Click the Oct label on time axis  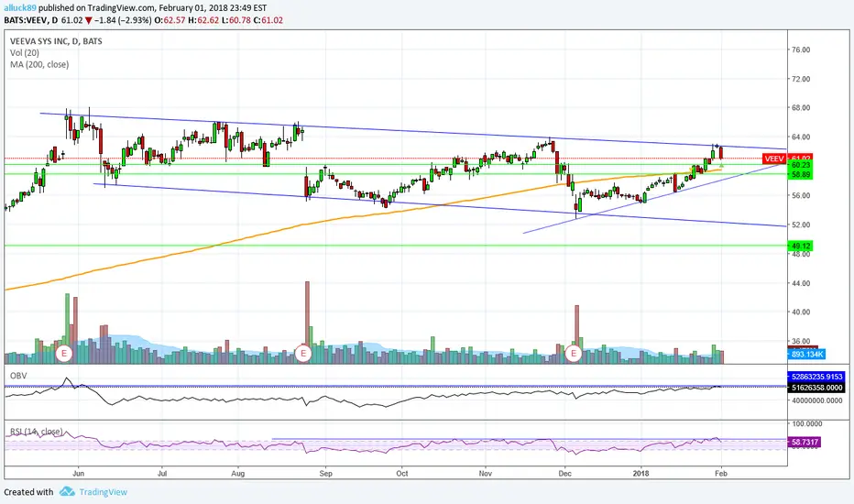point(402,473)
